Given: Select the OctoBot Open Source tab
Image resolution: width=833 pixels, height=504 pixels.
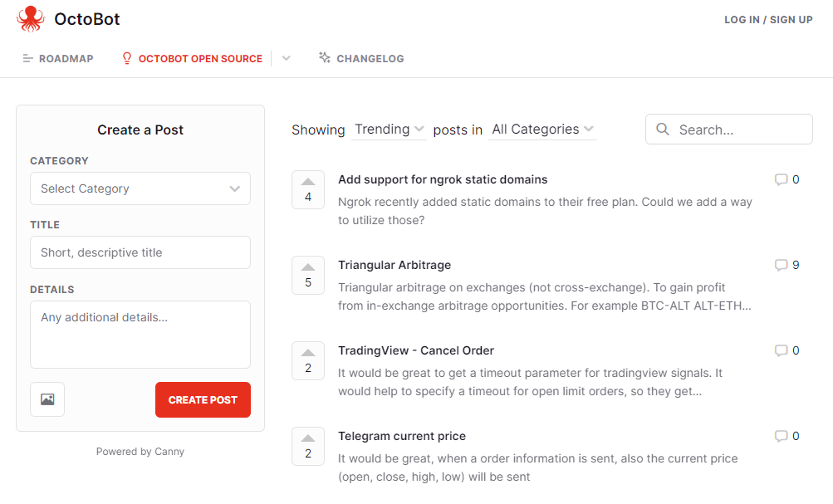Looking at the screenshot, I should (x=193, y=58).
